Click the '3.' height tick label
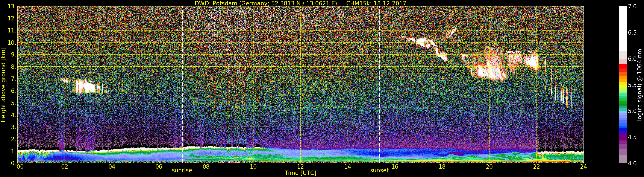This screenshot has width=644, height=177. point(14,127)
